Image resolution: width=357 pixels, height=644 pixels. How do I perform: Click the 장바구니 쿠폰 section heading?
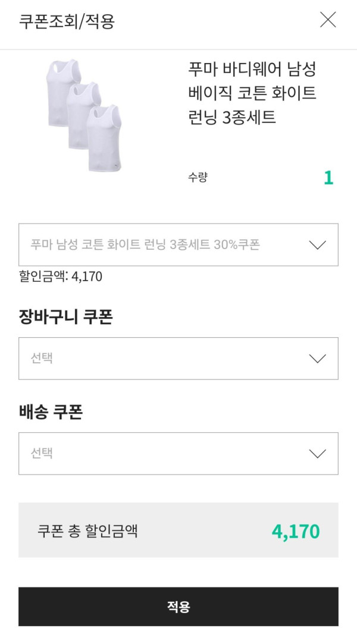point(66,318)
